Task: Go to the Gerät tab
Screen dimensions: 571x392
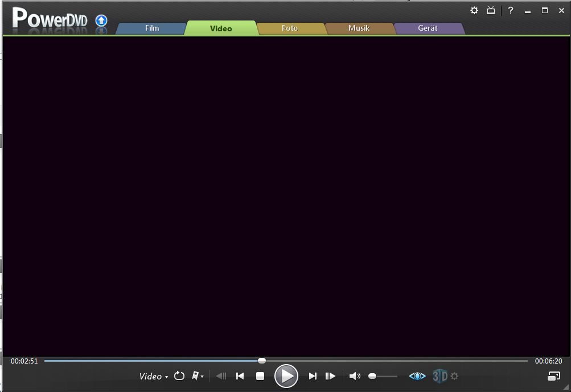Action: 428,28
